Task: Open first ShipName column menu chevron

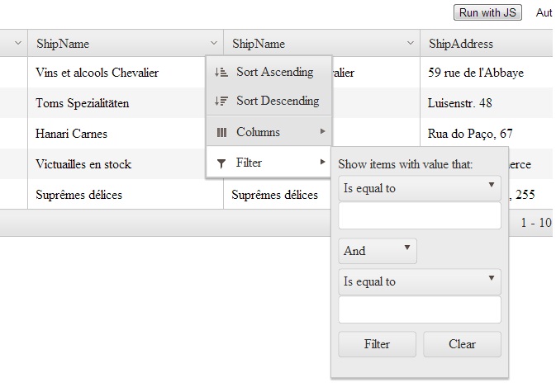Action: tap(214, 44)
